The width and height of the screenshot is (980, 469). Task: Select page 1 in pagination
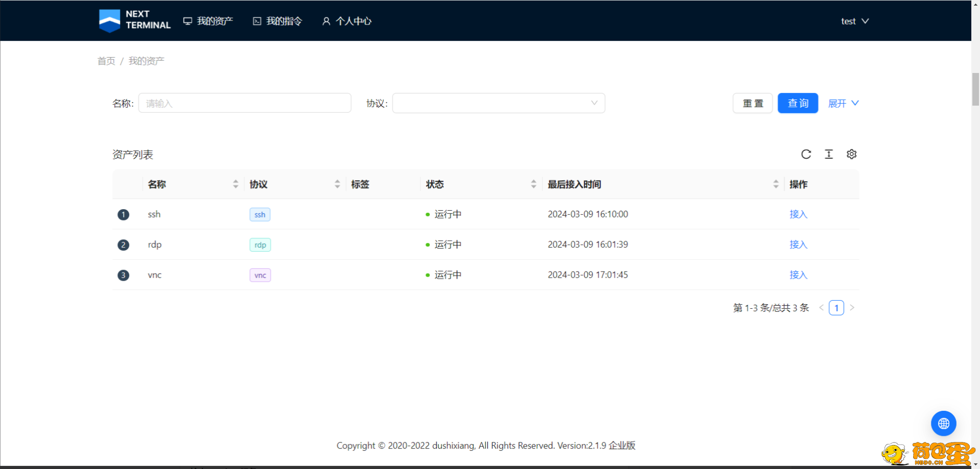click(837, 308)
